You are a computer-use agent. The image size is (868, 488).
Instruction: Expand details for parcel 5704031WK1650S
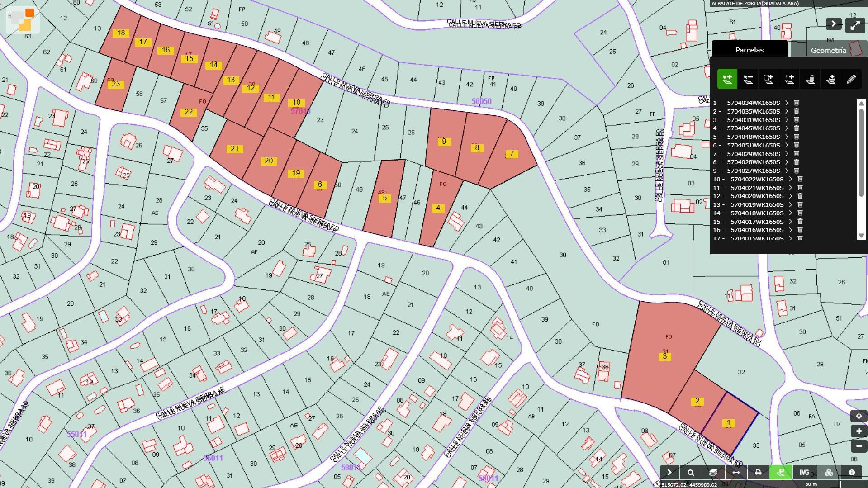click(x=787, y=120)
